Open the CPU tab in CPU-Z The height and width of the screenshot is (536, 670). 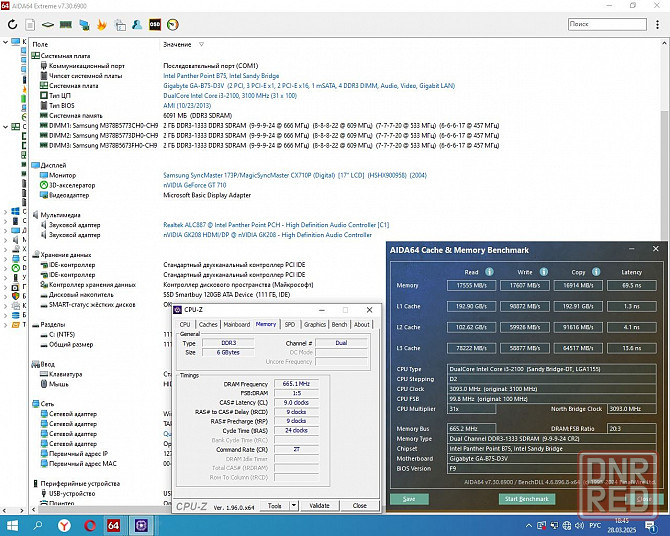pos(185,324)
